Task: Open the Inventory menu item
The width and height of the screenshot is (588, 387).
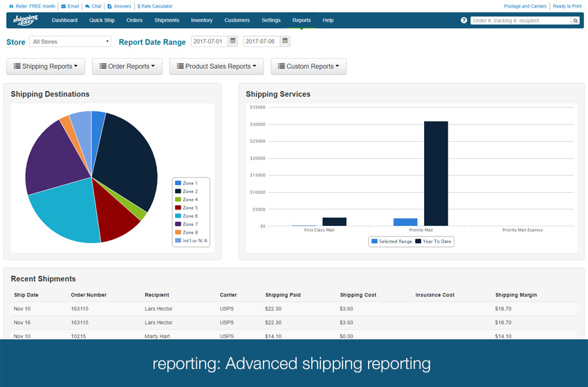Action: pos(201,20)
